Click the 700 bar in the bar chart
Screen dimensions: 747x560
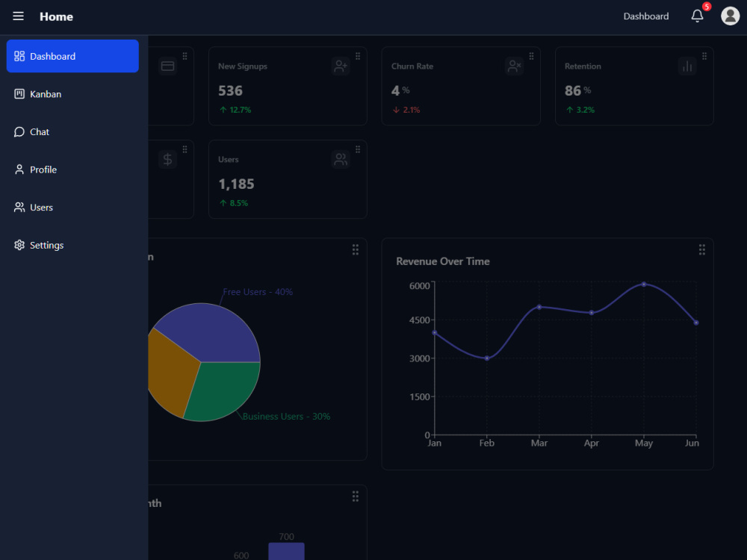[x=286, y=551]
